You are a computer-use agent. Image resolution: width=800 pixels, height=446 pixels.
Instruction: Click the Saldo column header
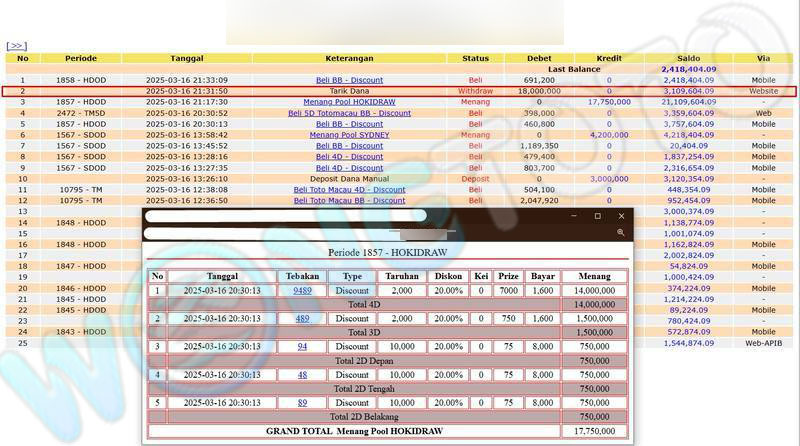pos(687,58)
